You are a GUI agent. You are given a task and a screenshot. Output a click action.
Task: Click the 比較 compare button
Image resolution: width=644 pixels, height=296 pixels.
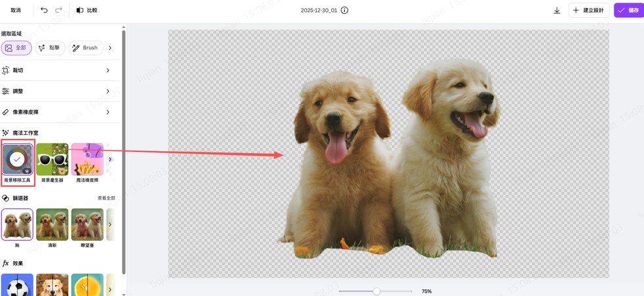click(x=87, y=11)
